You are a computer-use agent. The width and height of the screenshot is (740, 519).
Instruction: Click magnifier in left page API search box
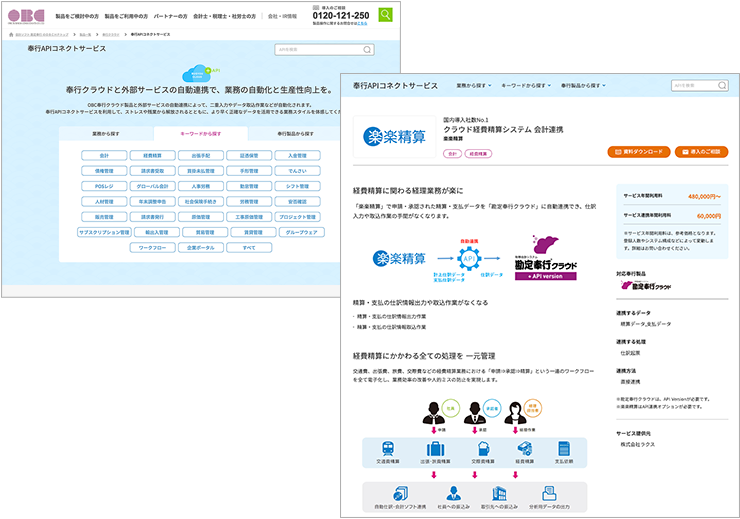coord(367,50)
